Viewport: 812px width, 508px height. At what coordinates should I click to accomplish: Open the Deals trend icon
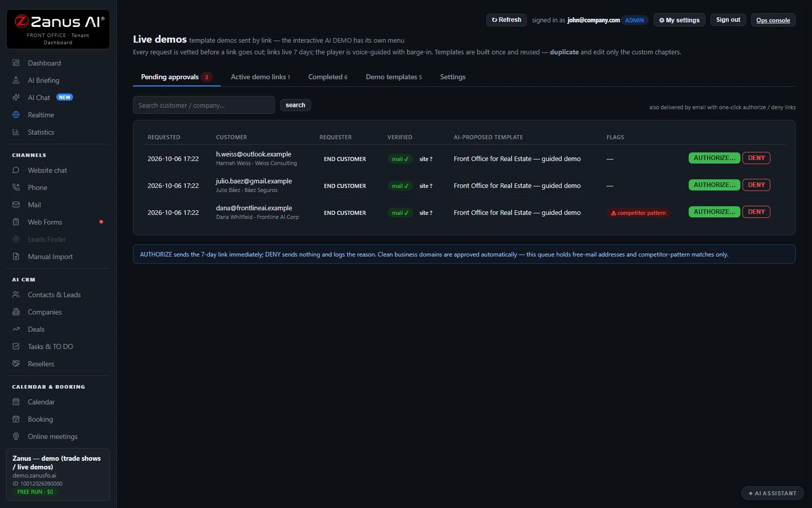[x=16, y=329]
